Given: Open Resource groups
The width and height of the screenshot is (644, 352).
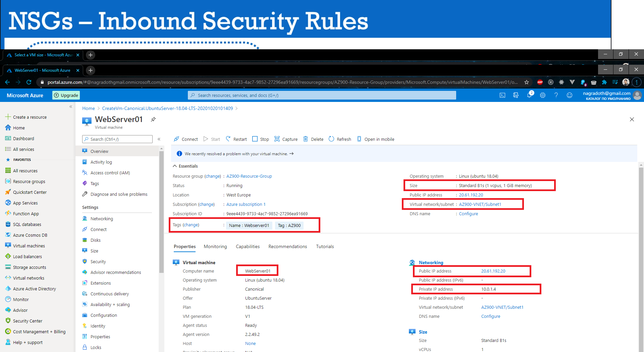Looking at the screenshot, I should point(25,181).
